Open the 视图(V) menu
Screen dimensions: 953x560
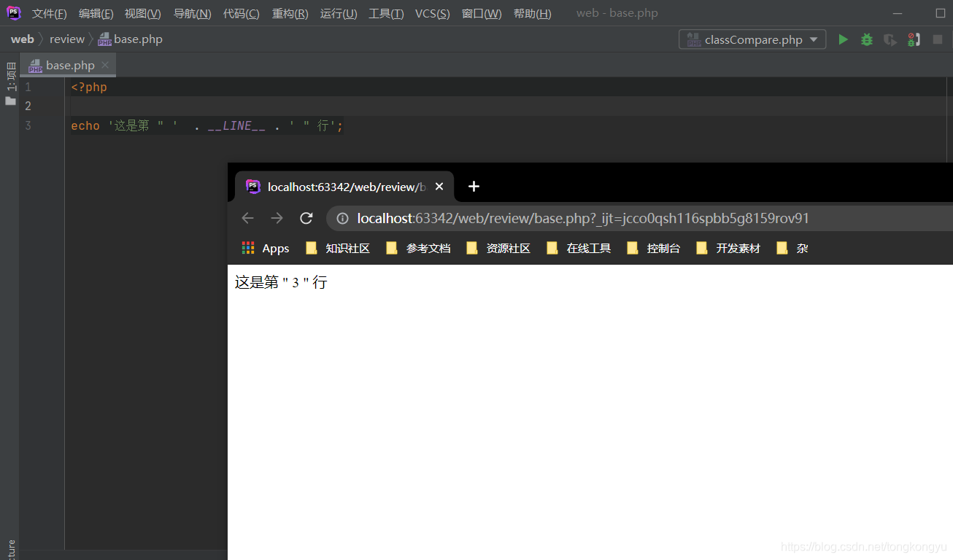142,13
